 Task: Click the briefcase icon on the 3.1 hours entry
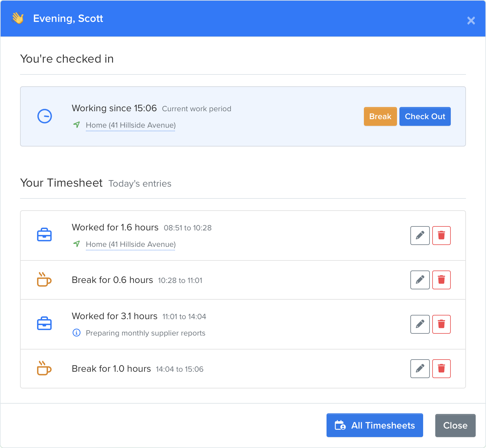point(44,324)
